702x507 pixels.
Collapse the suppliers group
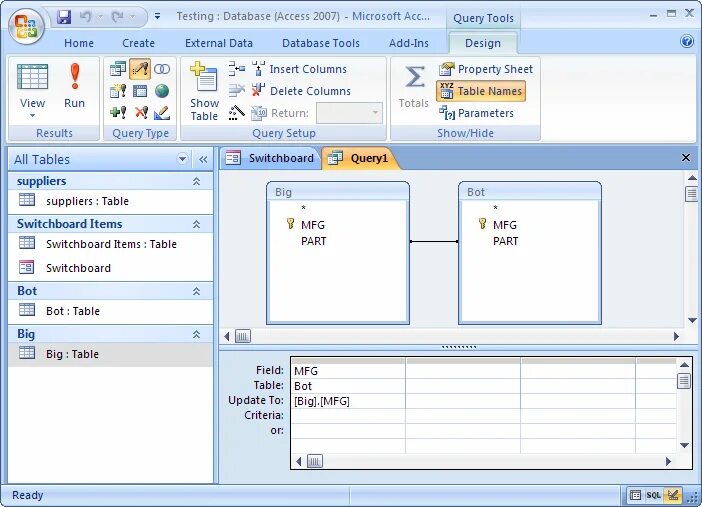196,181
